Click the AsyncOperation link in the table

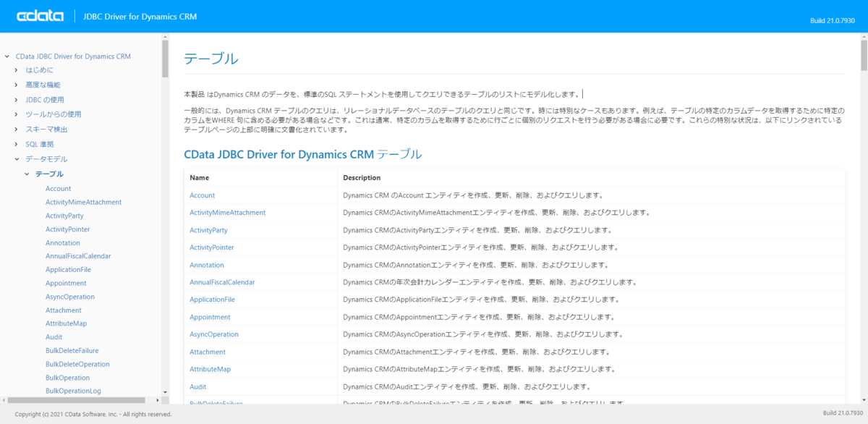click(214, 334)
